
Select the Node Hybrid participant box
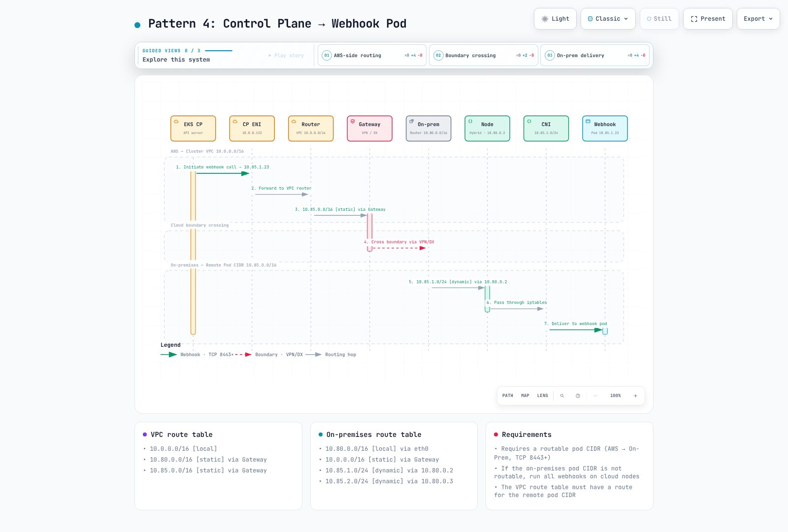(x=487, y=129)
